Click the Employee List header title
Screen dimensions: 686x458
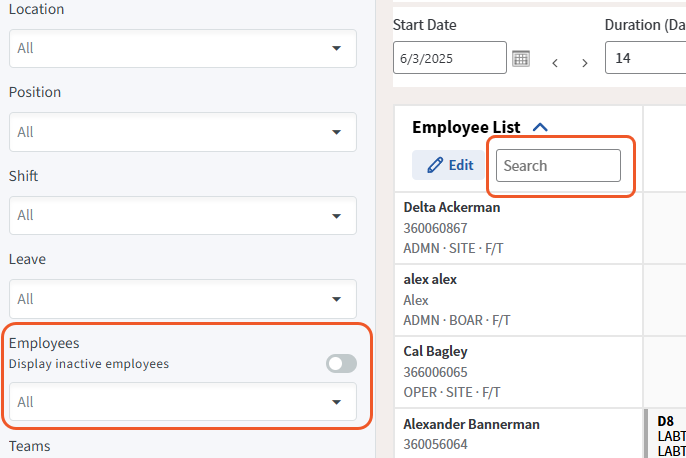466,128
